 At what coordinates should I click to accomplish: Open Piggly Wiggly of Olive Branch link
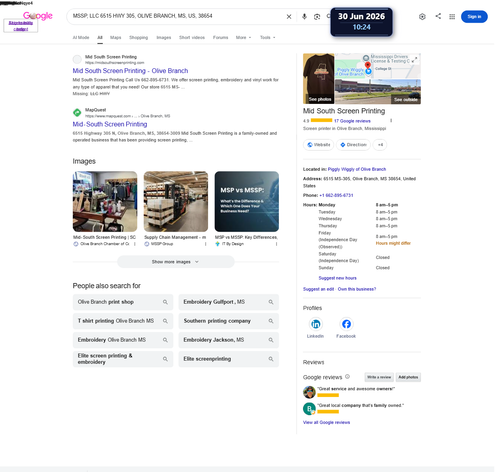pyautogui.click(x=357, y=169)
